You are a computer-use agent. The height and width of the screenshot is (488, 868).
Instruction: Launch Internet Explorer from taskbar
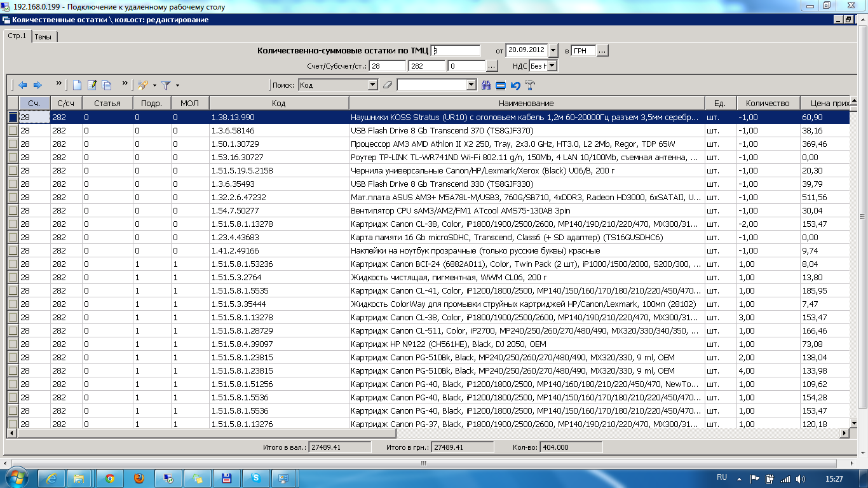pyautogui.click(x=51, y=478)
